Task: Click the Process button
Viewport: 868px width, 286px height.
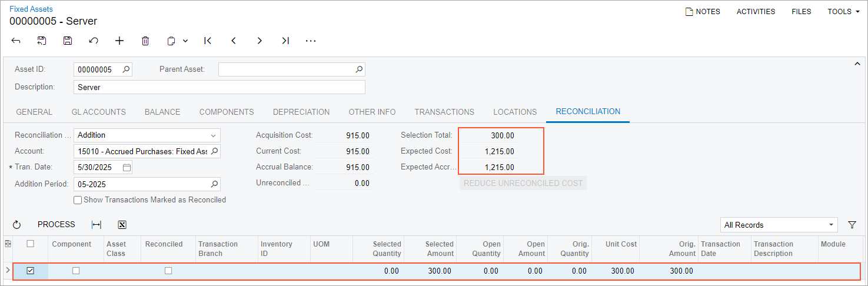Action: (x=56, y=224)
